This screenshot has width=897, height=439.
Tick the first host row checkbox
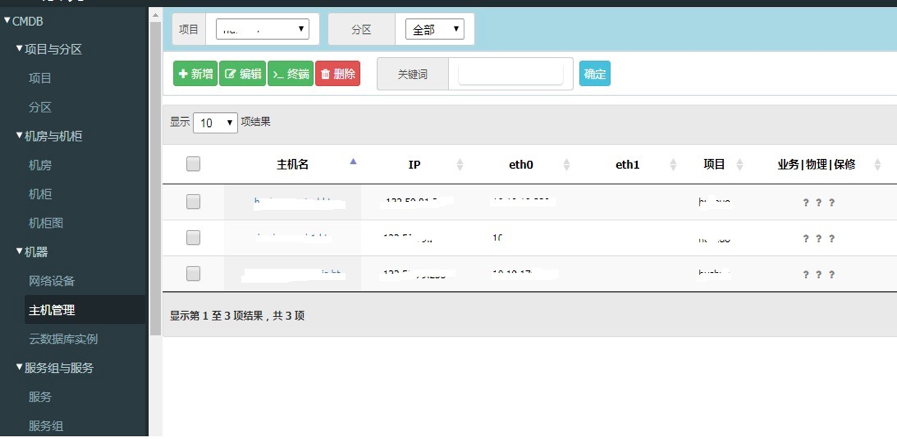click(193, 201)
